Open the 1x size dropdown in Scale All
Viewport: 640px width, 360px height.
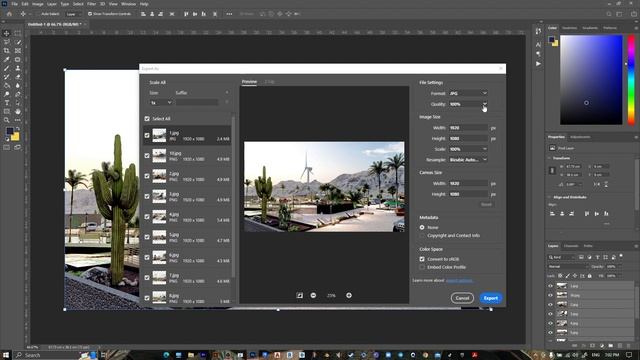click(161, 102)
